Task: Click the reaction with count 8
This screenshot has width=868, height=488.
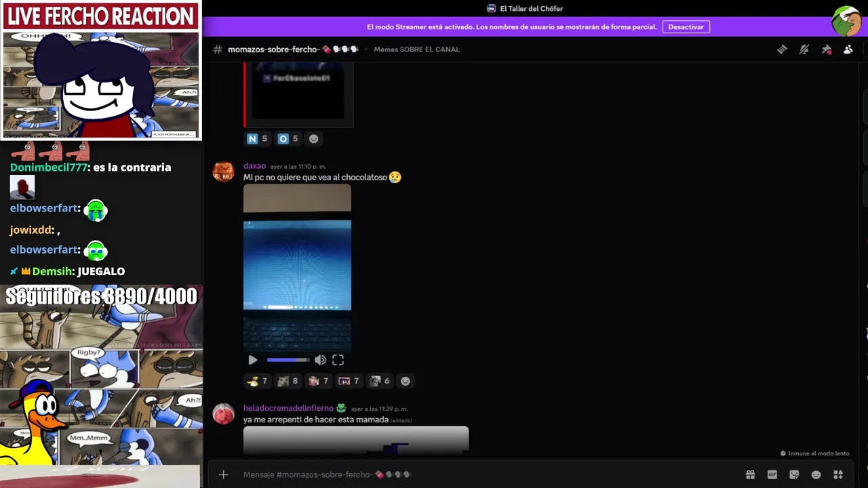Action: [x=288, y=381]
